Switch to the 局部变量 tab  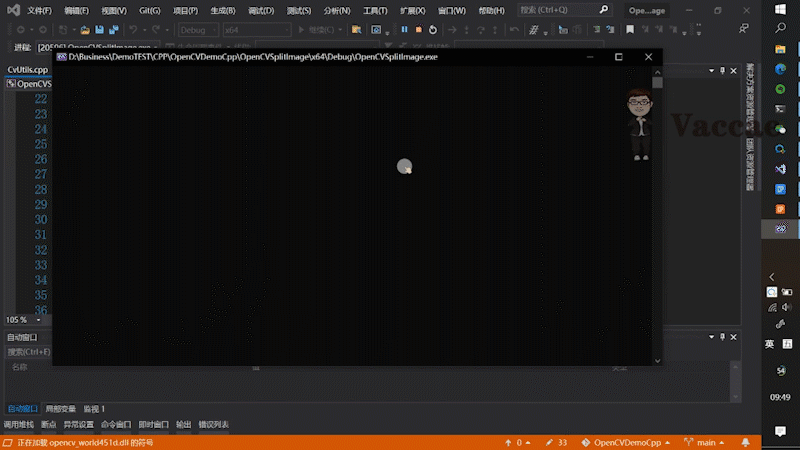tap(60, 409)
